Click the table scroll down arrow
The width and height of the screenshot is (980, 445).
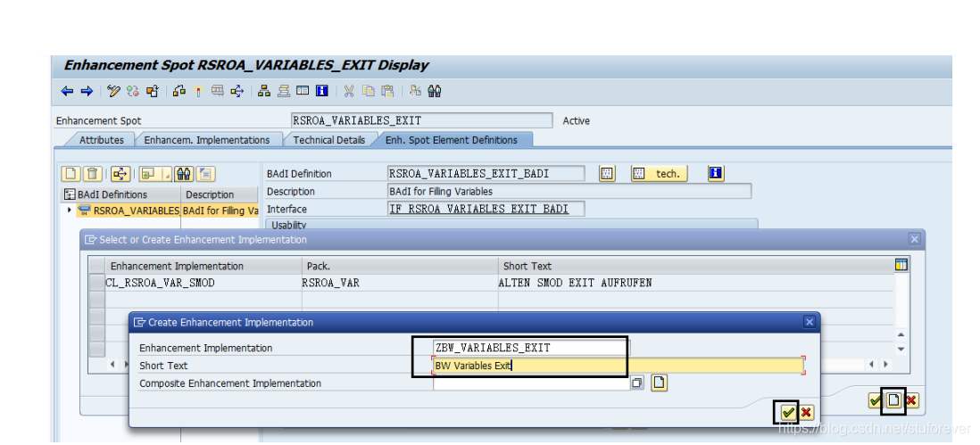(901, 349)
